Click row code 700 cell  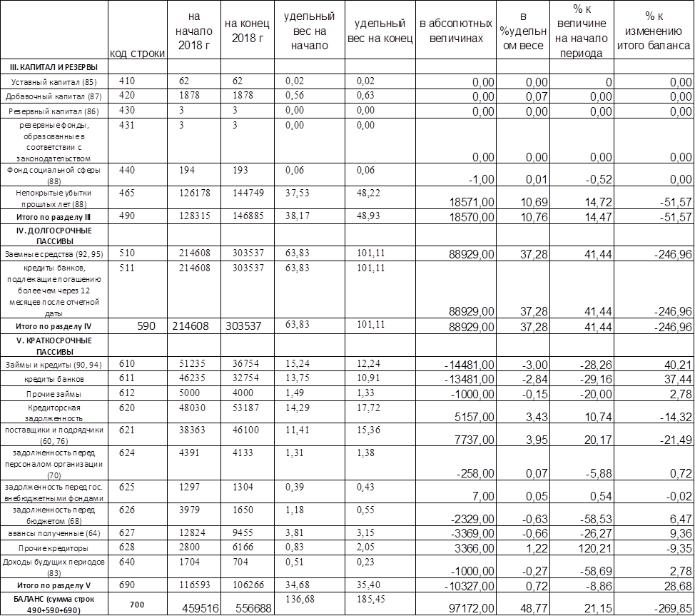[x=138, y=604]
